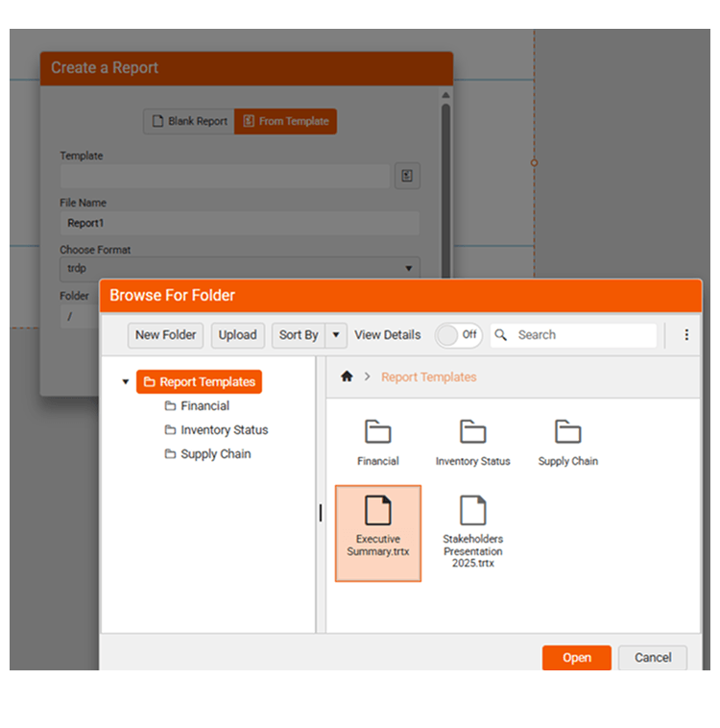
Task: Click the Create a Report scrollbar up arrow
Action: [445, 95]
